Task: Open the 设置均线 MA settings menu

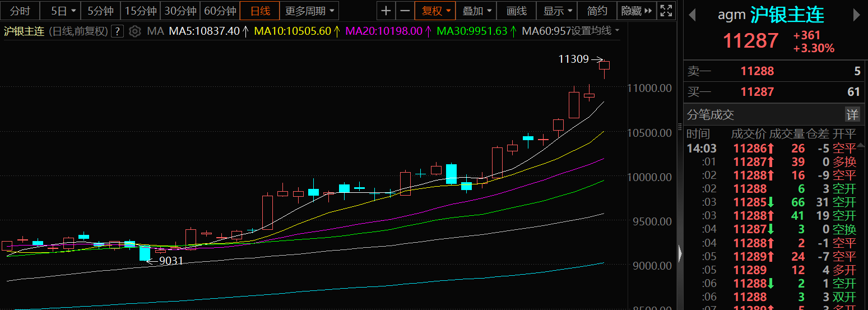Action: [595, 31]
